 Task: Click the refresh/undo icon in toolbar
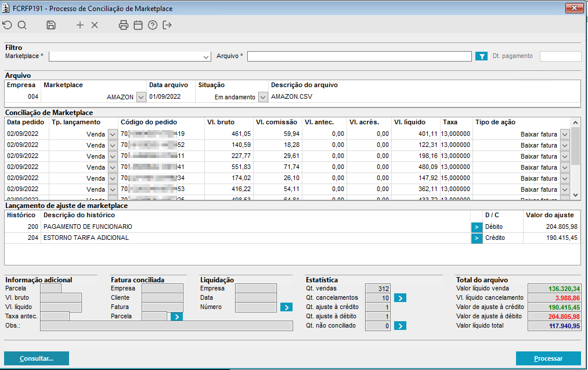coord(7,25)
